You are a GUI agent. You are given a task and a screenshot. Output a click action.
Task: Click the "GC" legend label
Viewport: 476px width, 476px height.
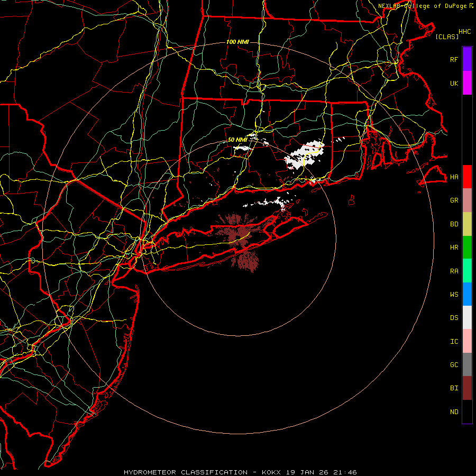click(454, 364)
